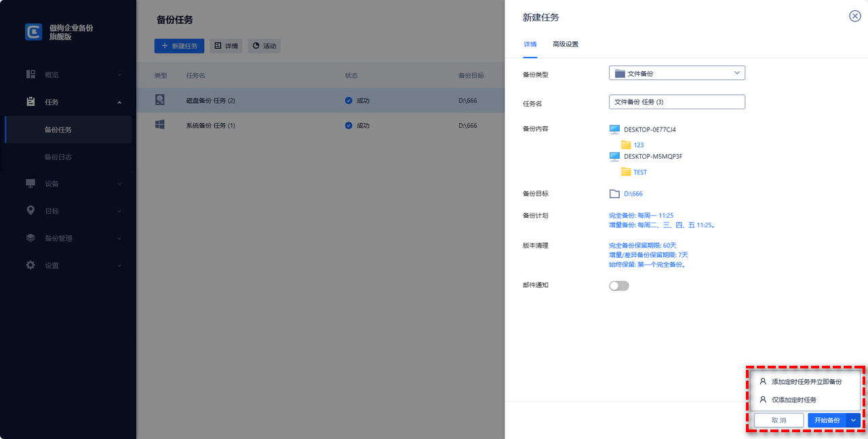Image resolution: width=868 pixels, height=439 pixels.
Task: Open the 123 folder link
Action: coord(638,145)
